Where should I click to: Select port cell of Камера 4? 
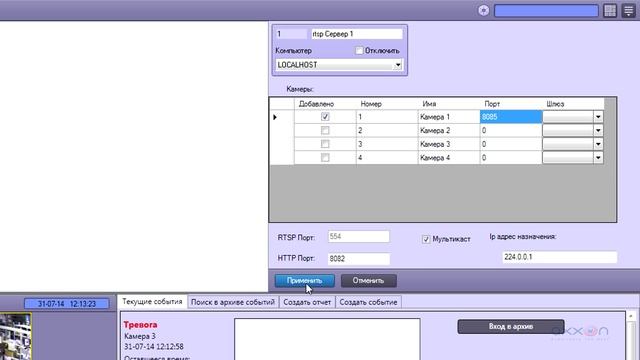pyautogui.click(x=511, y=158)
